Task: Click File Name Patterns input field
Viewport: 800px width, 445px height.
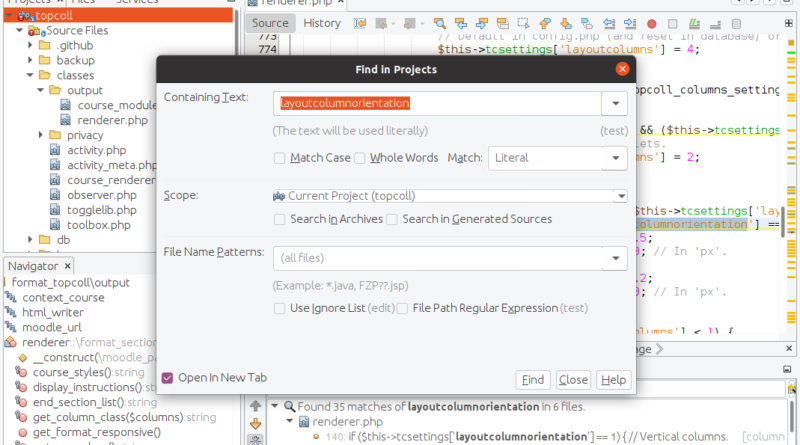Action: tap(438, 259)
